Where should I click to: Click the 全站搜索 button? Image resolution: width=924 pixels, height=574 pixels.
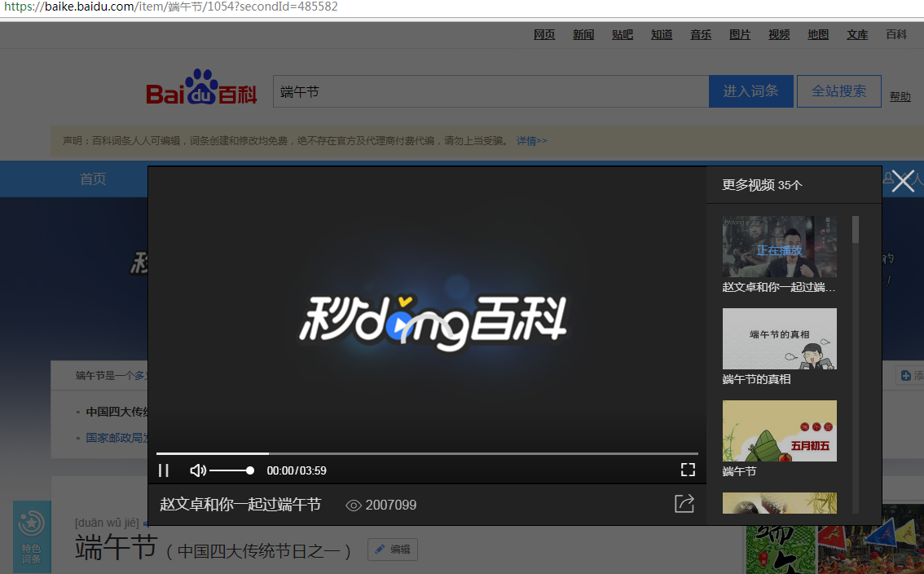click(839, 91)
